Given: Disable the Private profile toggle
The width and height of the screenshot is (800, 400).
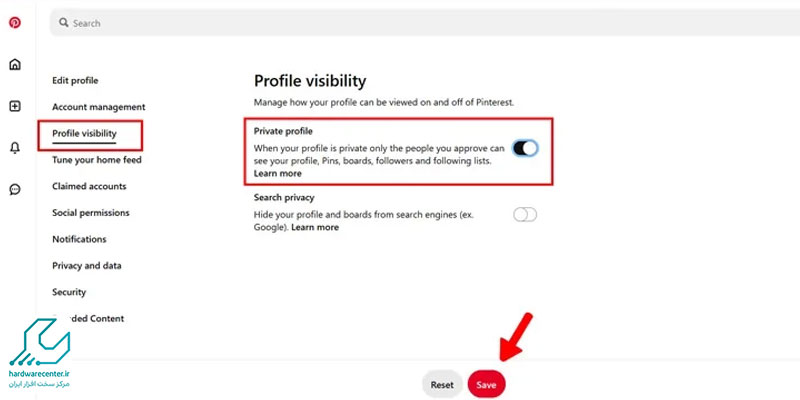Looking at the screenshot, I should click(x=525, y=148).
